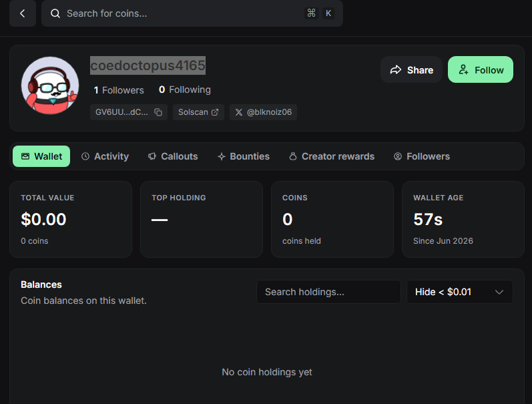Image resolution: width=532 pixels, height=404 pixels.
Task: View the 0 Following count
Action: pos(185,89)
